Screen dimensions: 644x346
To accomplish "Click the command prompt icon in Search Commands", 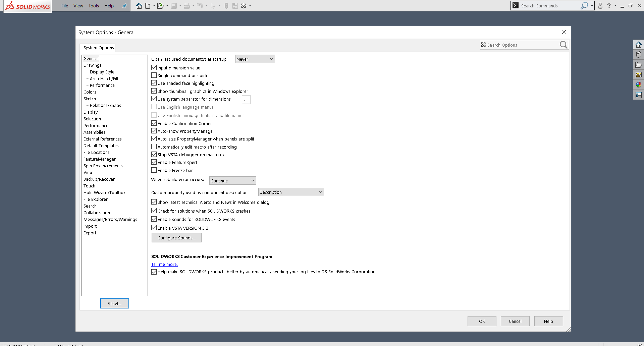I will click(x=516, y=6).
